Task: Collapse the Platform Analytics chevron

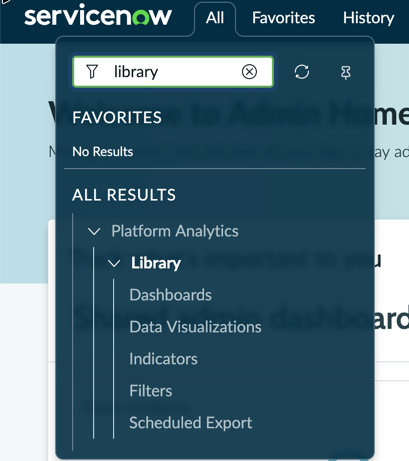Action: click(94, 231)
